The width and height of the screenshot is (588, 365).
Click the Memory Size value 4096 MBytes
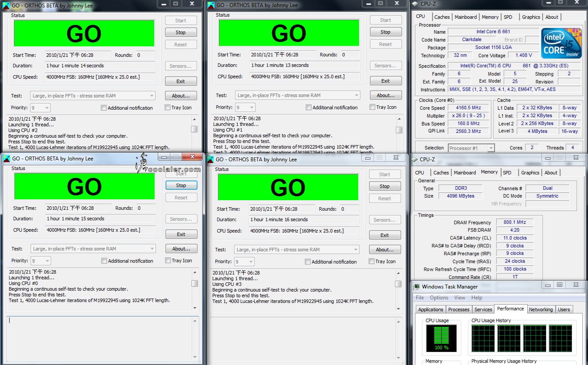(460, 196)
